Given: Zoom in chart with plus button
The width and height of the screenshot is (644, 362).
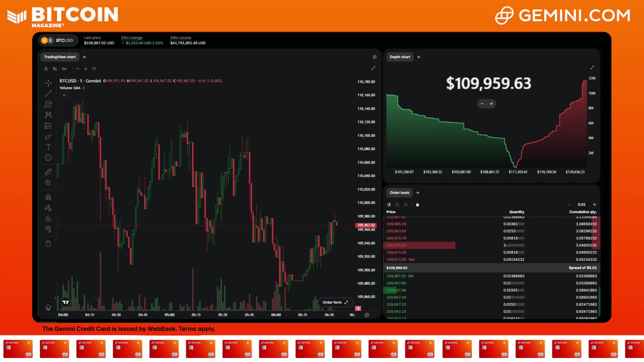Looking at the screenshot, I should 86,69.
